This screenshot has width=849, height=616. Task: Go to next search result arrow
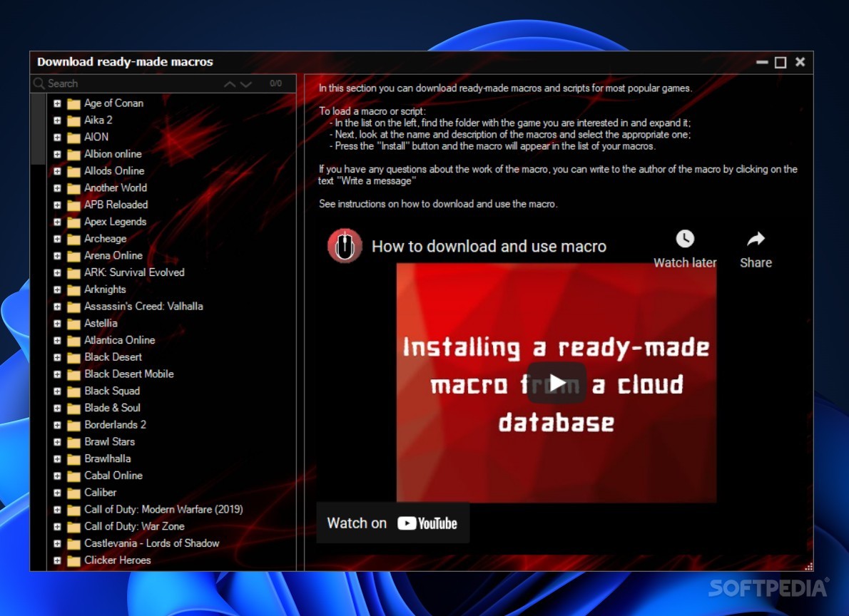point(246,84)
